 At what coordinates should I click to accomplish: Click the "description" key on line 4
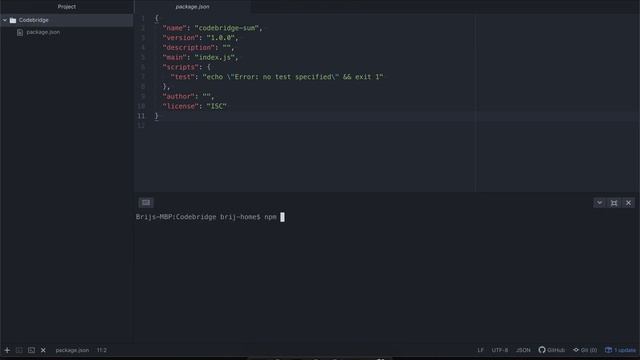pyautogui.click(x=189, y=48)
